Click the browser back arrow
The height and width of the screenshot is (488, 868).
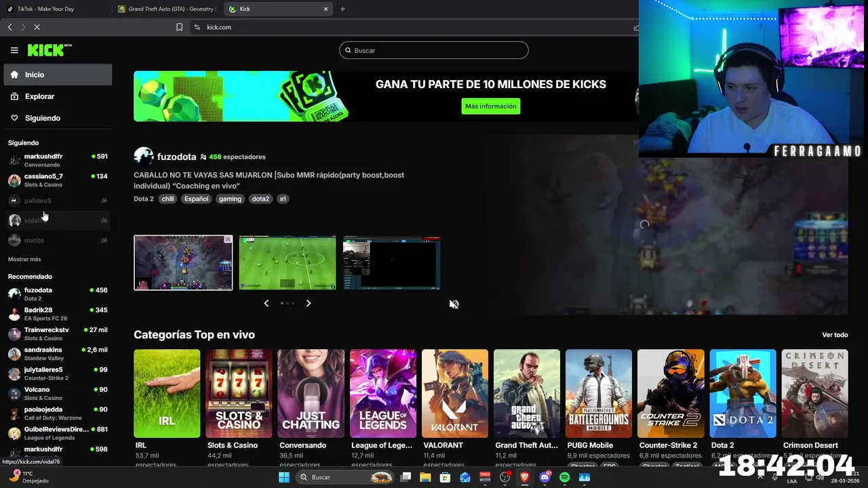click(9, 27)
